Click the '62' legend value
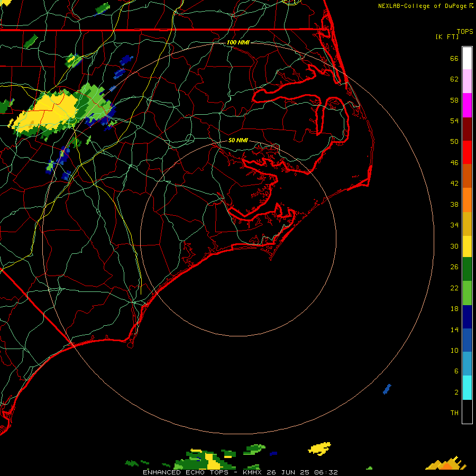476x476 pixels. [x=454, y=79]
